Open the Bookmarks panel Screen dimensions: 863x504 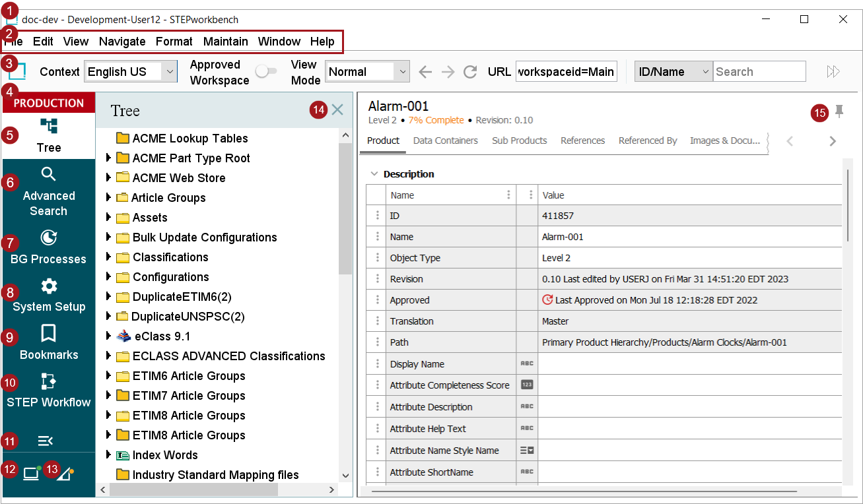pos(49,342)
